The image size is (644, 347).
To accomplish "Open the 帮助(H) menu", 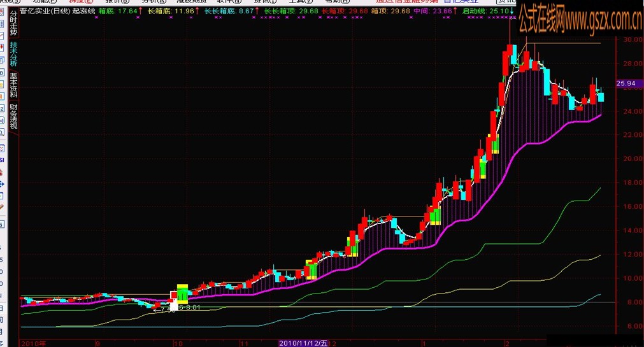I will tap(337, 1).
